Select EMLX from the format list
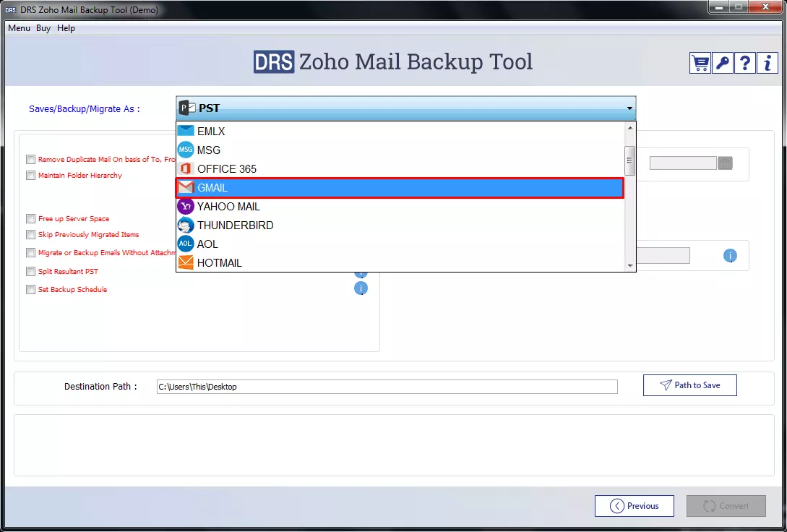This screenshot has height=532, width=787. (x=400, y=131)
